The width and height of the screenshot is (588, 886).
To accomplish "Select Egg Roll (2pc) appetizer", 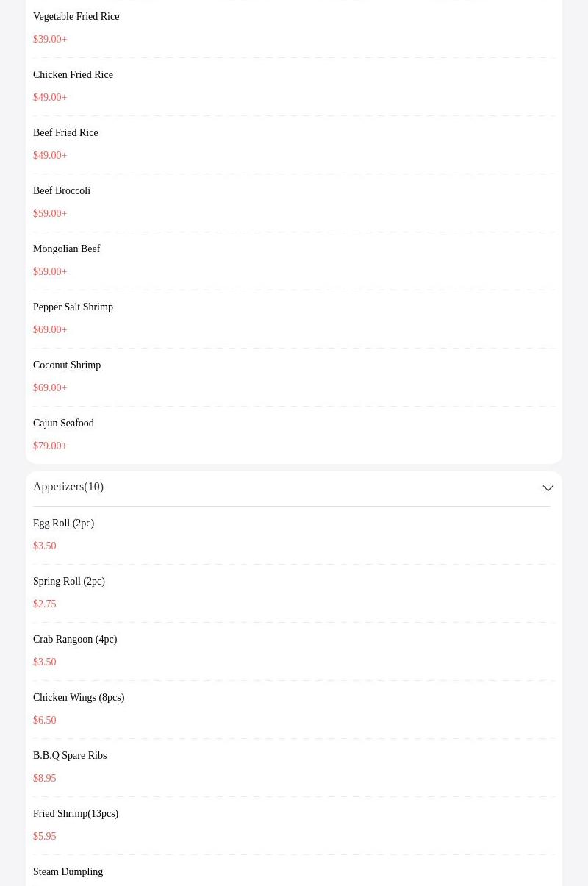I will point(294,535).
